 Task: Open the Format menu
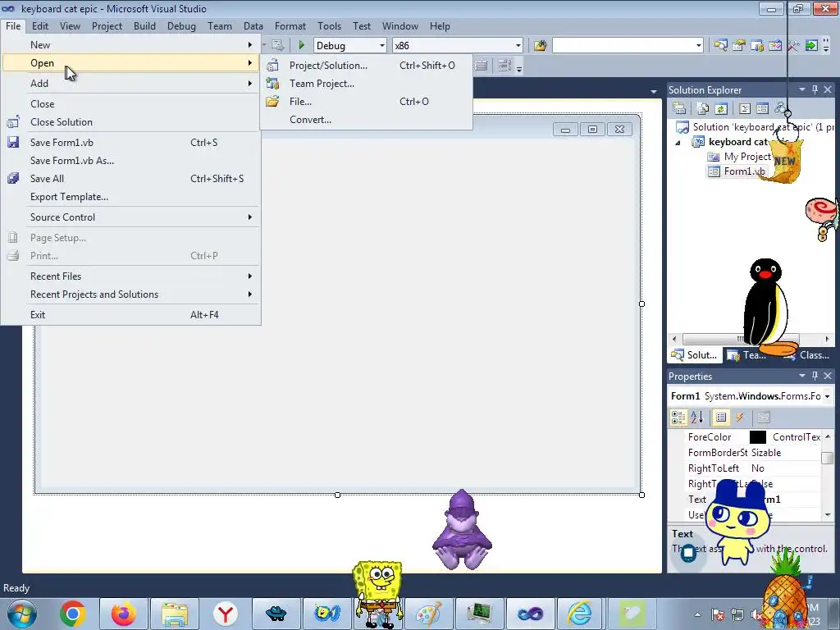(290, 25)
